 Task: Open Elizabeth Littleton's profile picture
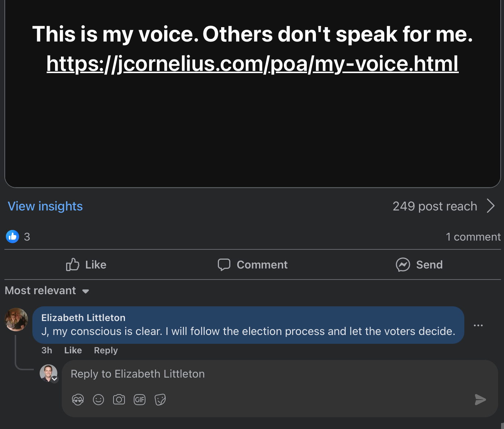16,320
